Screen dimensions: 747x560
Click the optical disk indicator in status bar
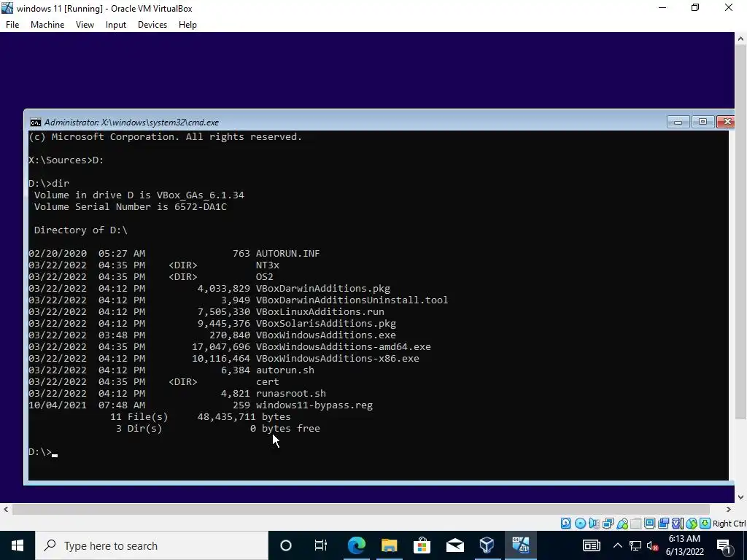point(580,524)
